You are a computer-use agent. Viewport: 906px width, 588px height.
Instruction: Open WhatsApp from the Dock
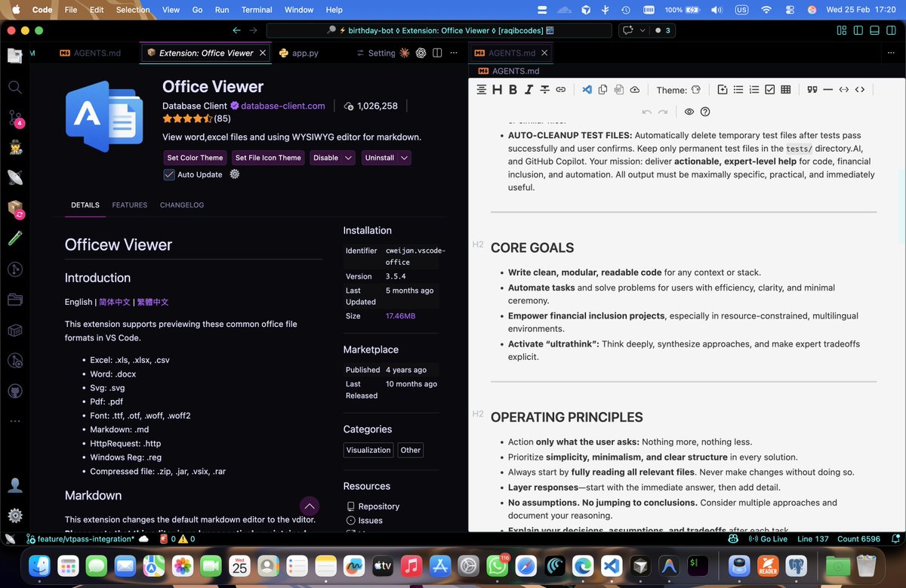498,566
